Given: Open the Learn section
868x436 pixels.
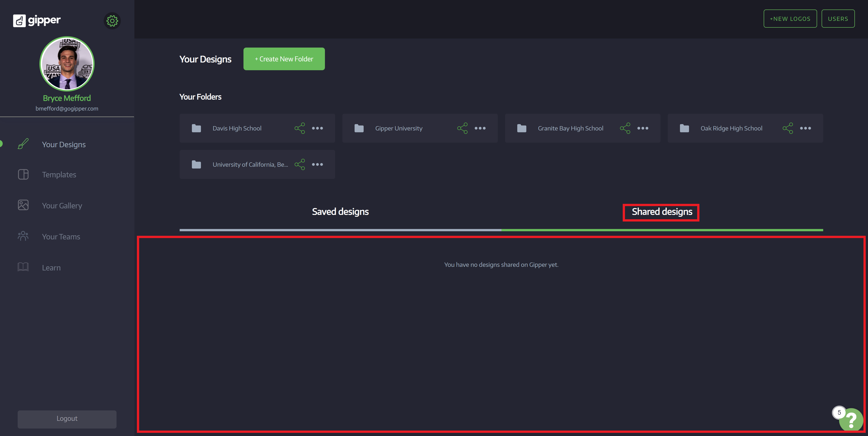Looking at the screenshot, I should coord(51,268).
